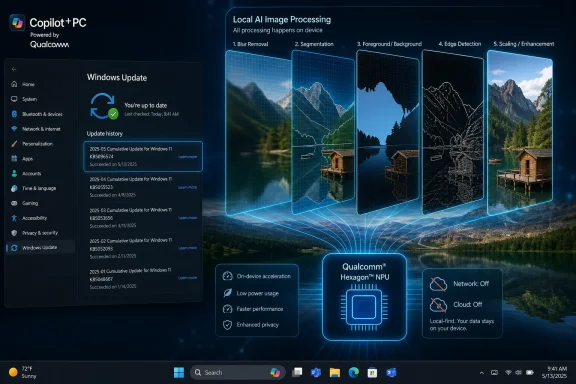Click the "You're up to date" status text
576x384 pixels.
click(x=145, y=105)
